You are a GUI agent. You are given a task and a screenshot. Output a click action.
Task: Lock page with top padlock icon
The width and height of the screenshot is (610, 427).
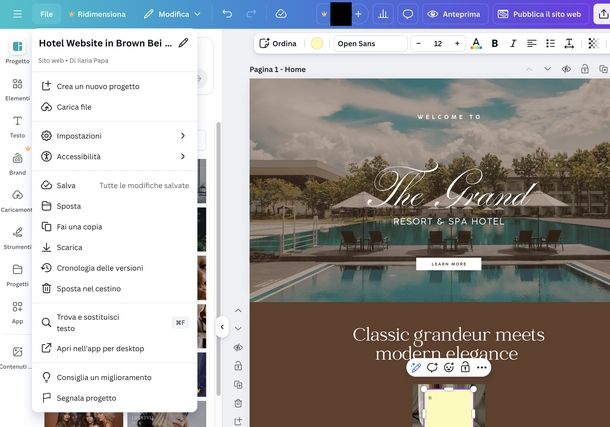[x=585, y=69]
